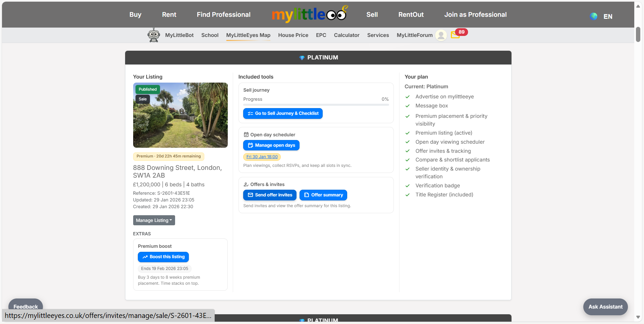Open the user profile avatar icon
The image size is (644, 324).
441,35
